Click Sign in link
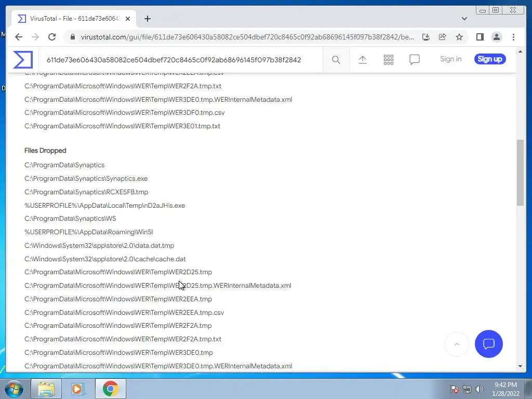The image size is (532, 399). pos(450,59)
